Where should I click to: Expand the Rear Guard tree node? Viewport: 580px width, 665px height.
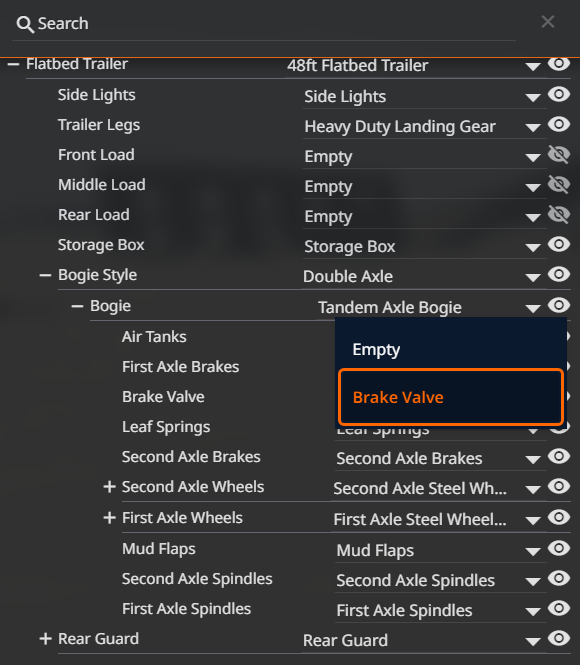(x=45, y=638)
